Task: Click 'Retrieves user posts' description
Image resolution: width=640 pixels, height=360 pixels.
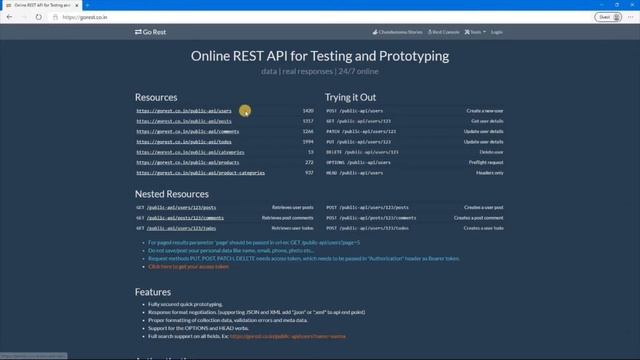Action: pyautogui.click(x=293, y=207)
